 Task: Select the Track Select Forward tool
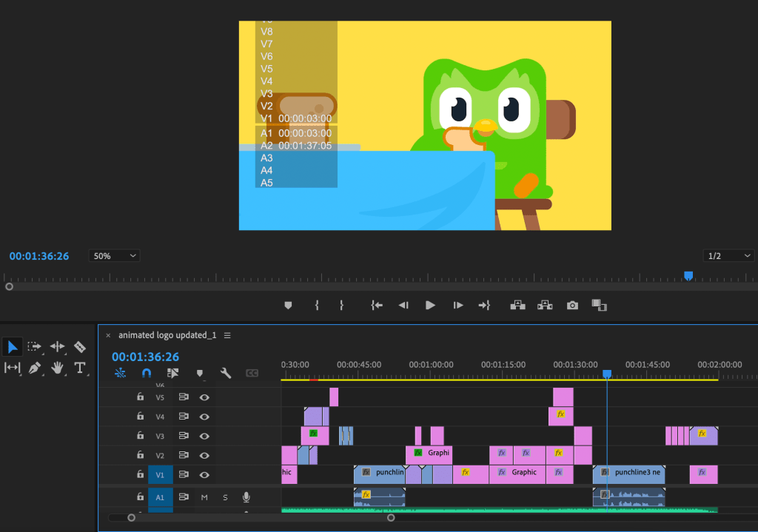click(34, 346)
